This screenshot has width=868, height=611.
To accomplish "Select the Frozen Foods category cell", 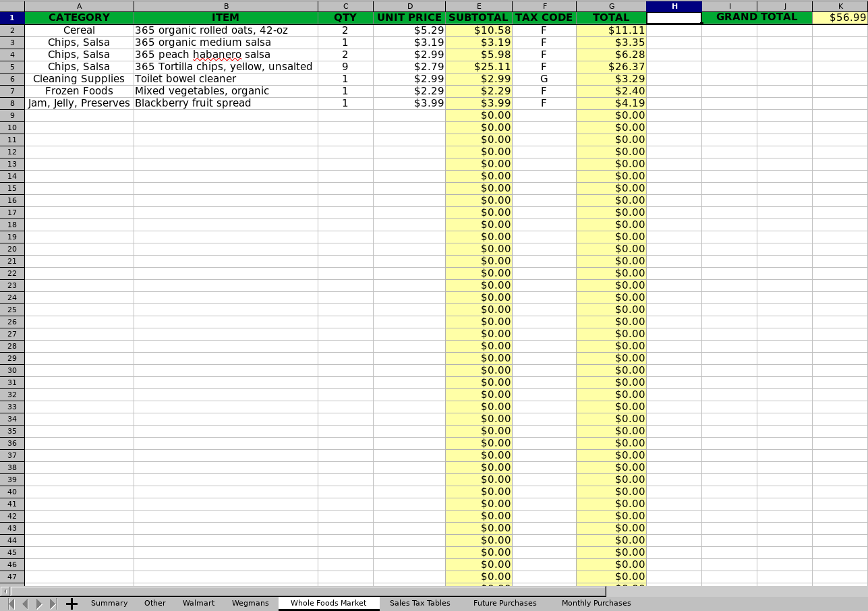I will 79,91.
